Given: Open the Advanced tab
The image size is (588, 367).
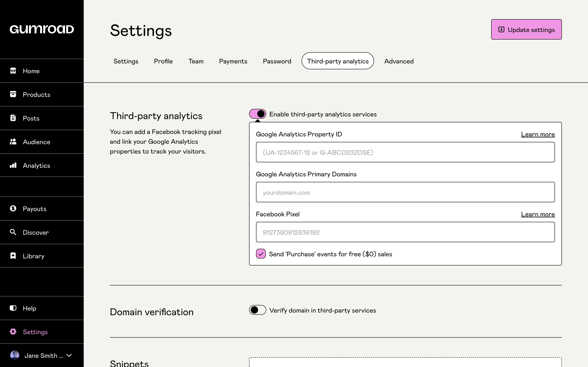Looking at the screenshot, I should pyautogui.click(x=399, y=61).
